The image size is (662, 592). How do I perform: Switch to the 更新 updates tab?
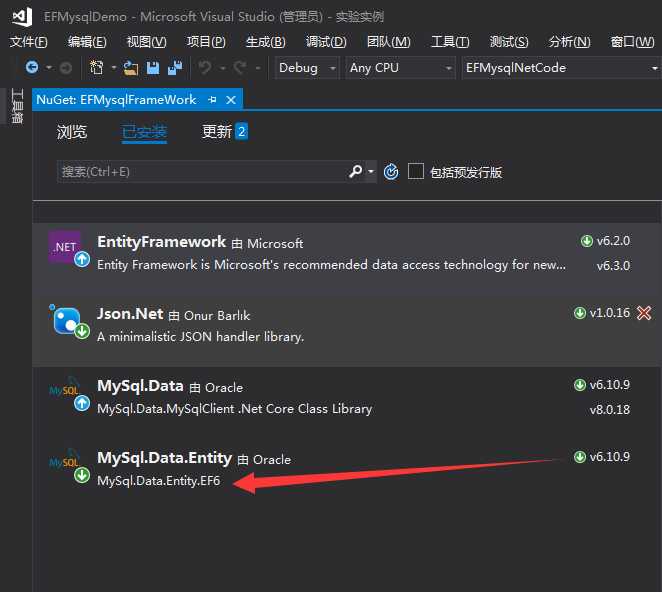[x=225, y=131]
